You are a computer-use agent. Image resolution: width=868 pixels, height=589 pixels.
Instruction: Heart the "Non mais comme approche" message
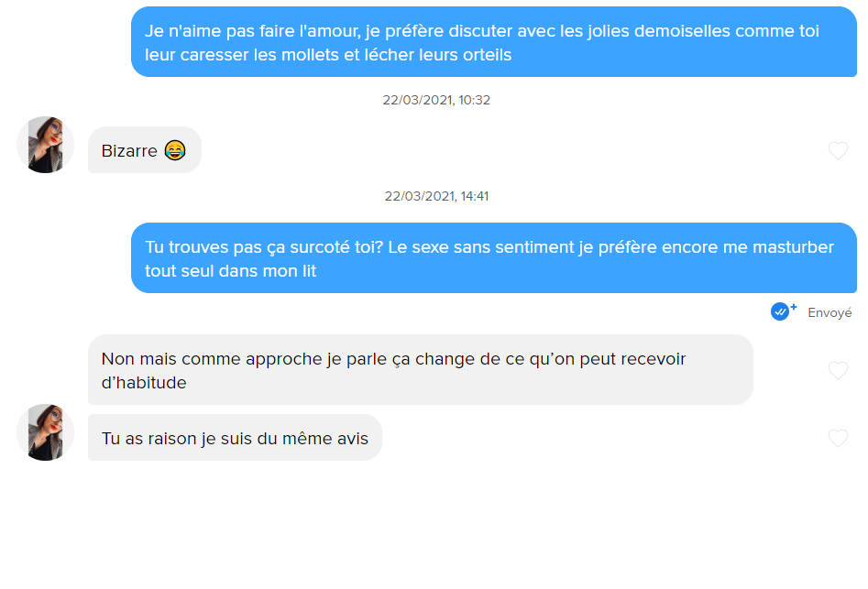838,370
